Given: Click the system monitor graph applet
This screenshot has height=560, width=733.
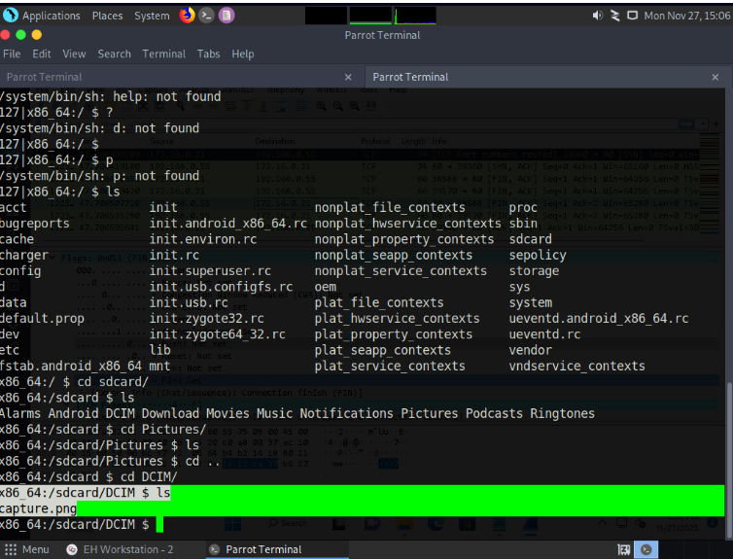Looking at the screenshot, I should point(370,16).
